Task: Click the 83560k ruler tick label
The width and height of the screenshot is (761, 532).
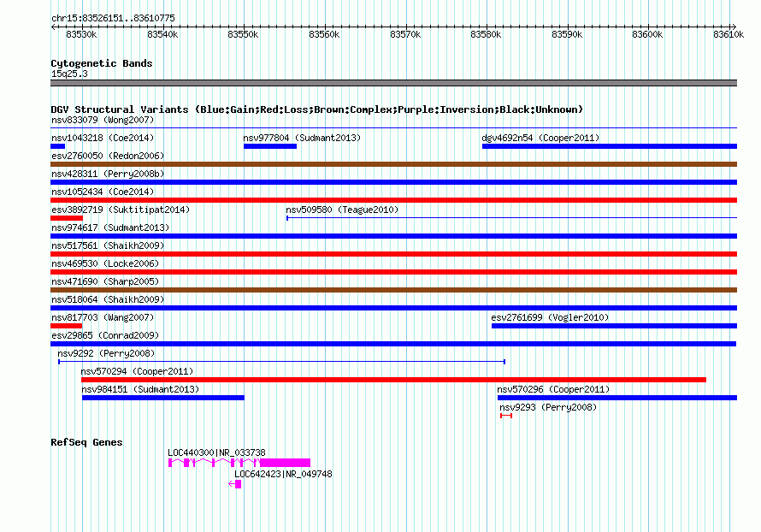Action: [x=324, y=34]
